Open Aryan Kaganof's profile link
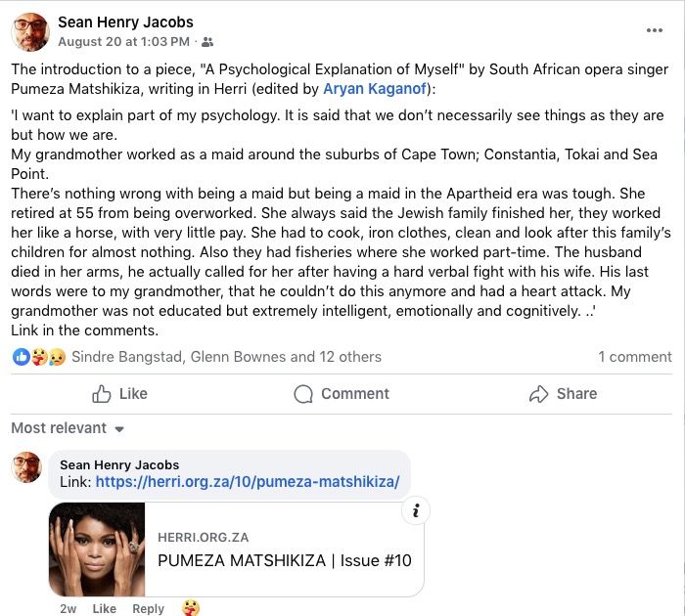685x616 pixels. 377,89
